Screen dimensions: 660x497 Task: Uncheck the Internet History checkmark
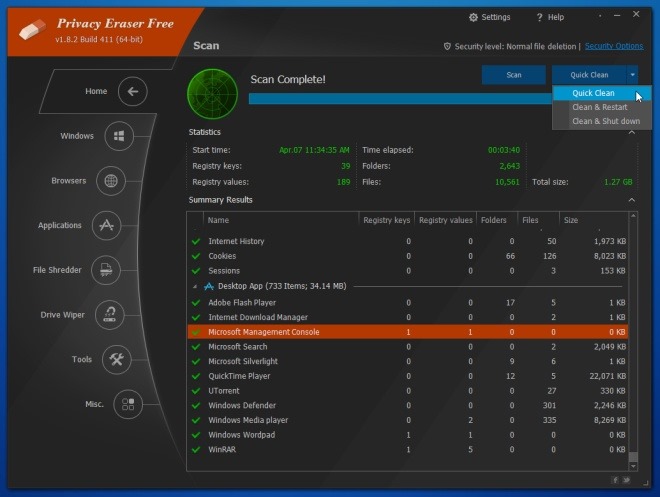pos(196,242)
